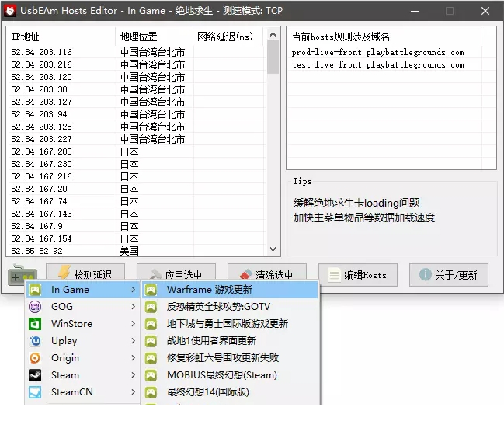Click the icon beside 修复彩虹六号围攻更新失败
Viewport: 504px width, 421px height.
click(x=151, y=358)
